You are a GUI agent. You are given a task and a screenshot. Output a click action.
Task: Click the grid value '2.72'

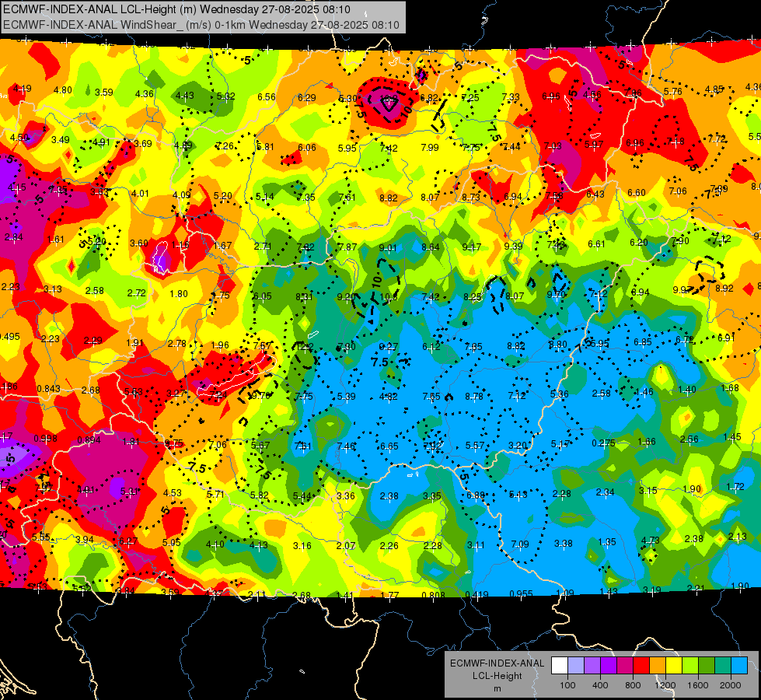(136, 293)
